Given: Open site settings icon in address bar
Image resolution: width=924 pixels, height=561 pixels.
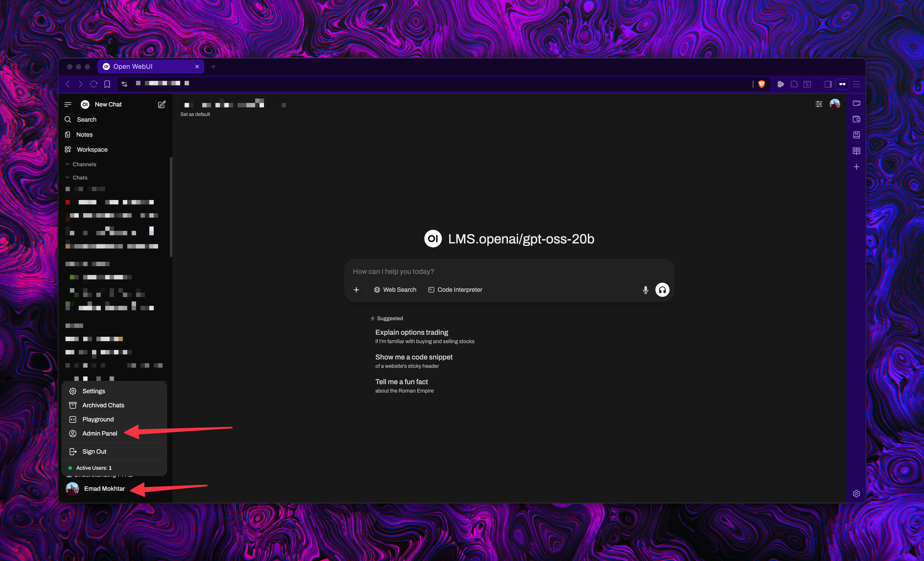Looking at the screenshot, I should coord(124,84).
